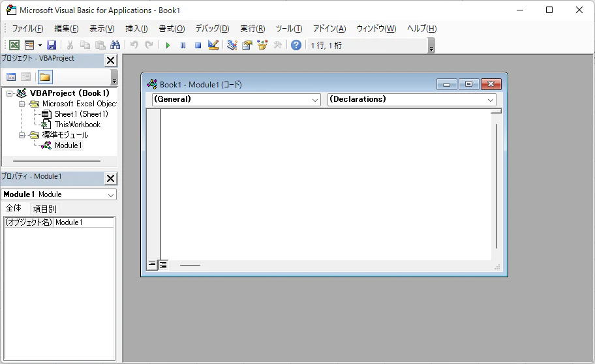The width and height of the screenshot is (595, 364).
Task: Toggle Design Mode icon
Action: pos(213,45)
